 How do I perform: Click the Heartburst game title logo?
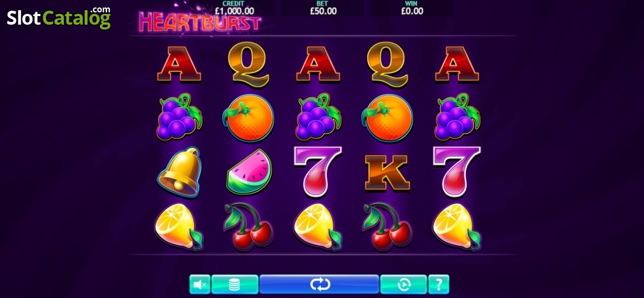coord(200,21)
